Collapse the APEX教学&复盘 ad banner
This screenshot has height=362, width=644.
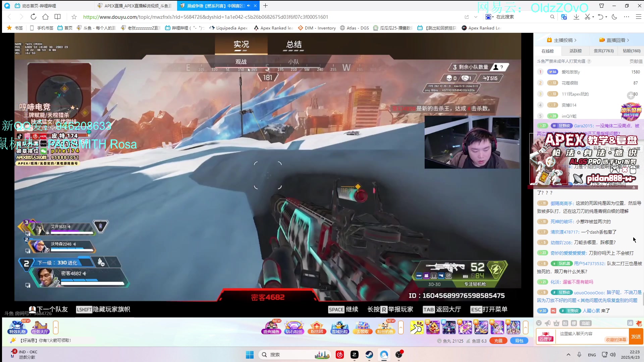tap(634, 187)
